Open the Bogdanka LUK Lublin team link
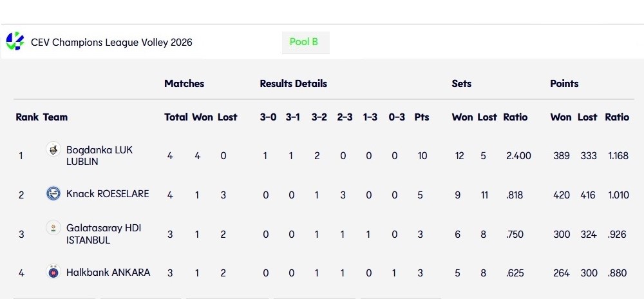This screenshot has width=644, height=299. 99,155
